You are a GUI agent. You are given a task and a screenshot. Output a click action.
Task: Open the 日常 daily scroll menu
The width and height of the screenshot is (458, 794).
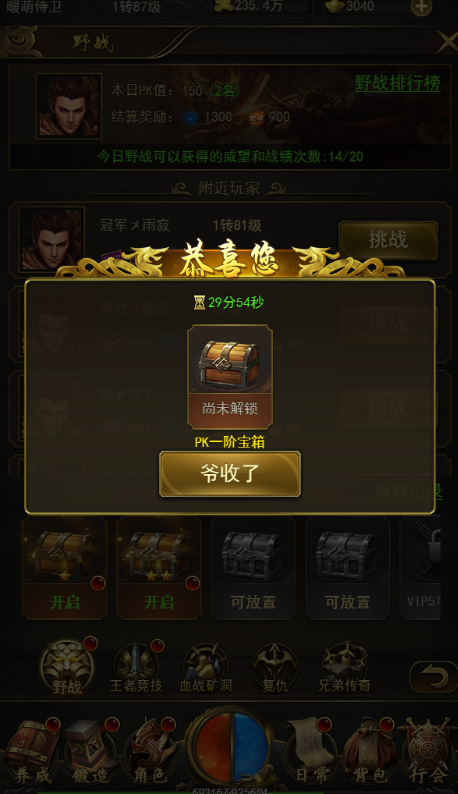click(310, 751)
